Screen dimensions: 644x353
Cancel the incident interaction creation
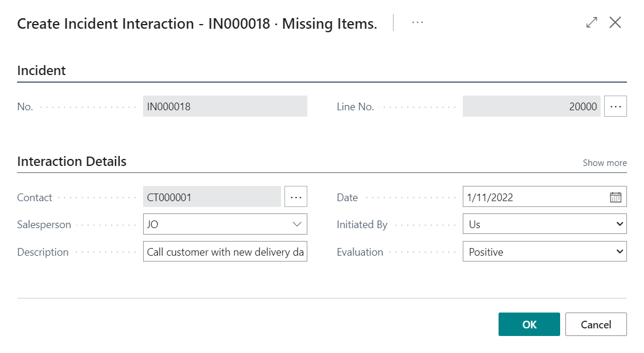point(596,324)
